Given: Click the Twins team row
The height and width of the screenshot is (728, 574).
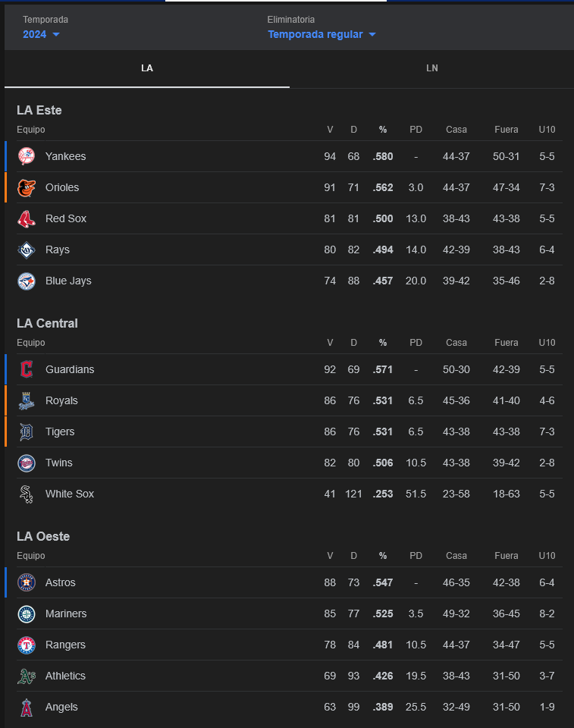Looking at the screenshot, I should pyautogui.click(x=290, y=463).
